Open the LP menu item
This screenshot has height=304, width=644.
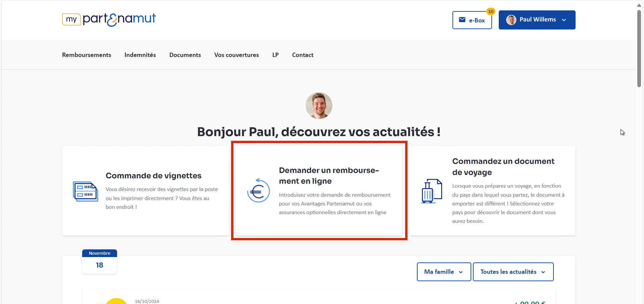pos(275,55)
